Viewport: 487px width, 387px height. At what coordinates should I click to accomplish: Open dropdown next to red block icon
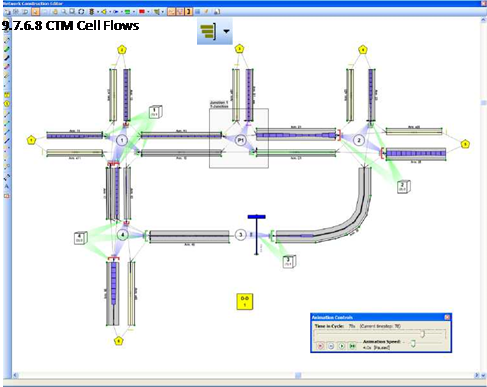click(x=148, y=12)
